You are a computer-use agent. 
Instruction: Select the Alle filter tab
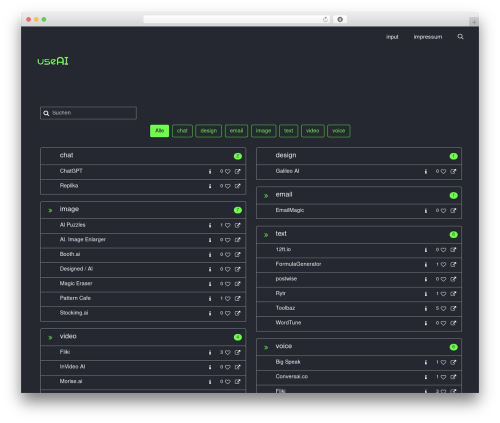pyautogui.click(x=159, y=131)
